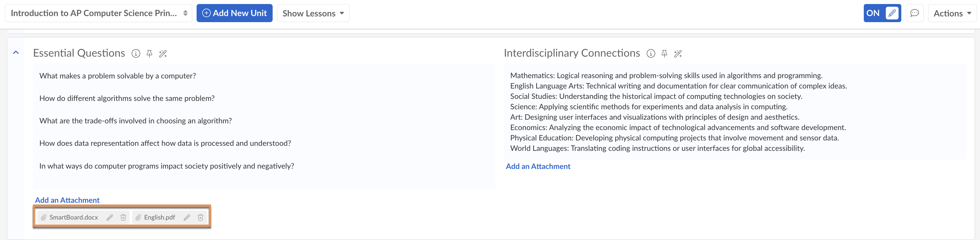Delete the SmartBoard.docx attachment

pos(123,218)
